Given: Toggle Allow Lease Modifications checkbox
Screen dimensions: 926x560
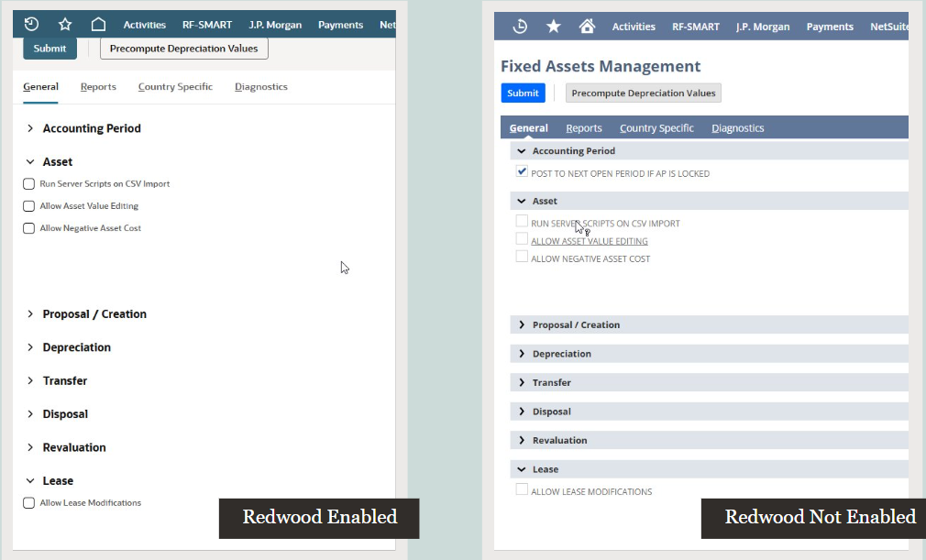Looking at the screenshot, I should pyautogui.click(x=28, y=502).
